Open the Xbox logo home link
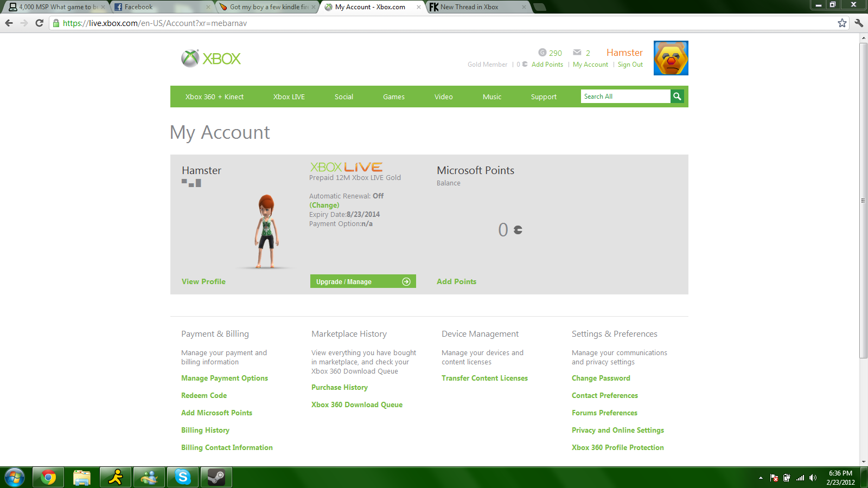 click(x=211, y=59)
